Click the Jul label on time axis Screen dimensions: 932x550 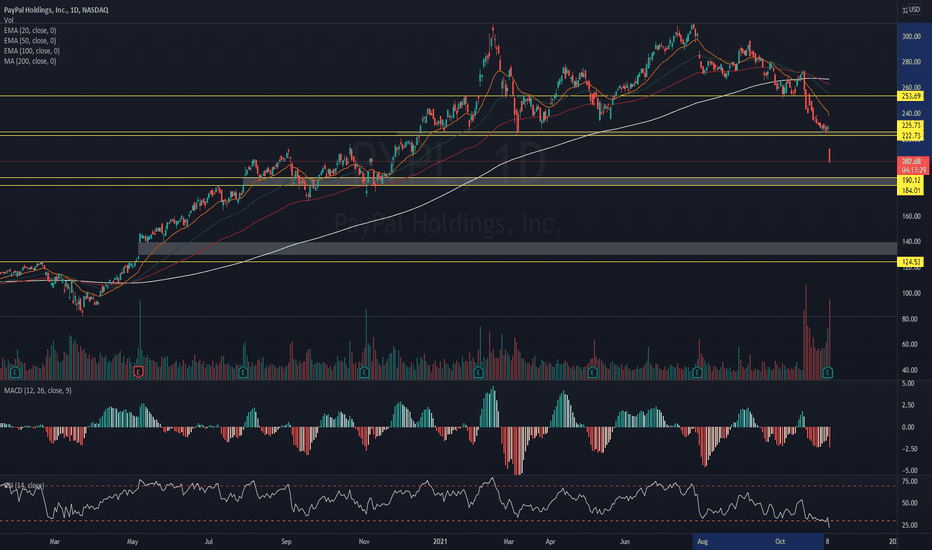209,541
